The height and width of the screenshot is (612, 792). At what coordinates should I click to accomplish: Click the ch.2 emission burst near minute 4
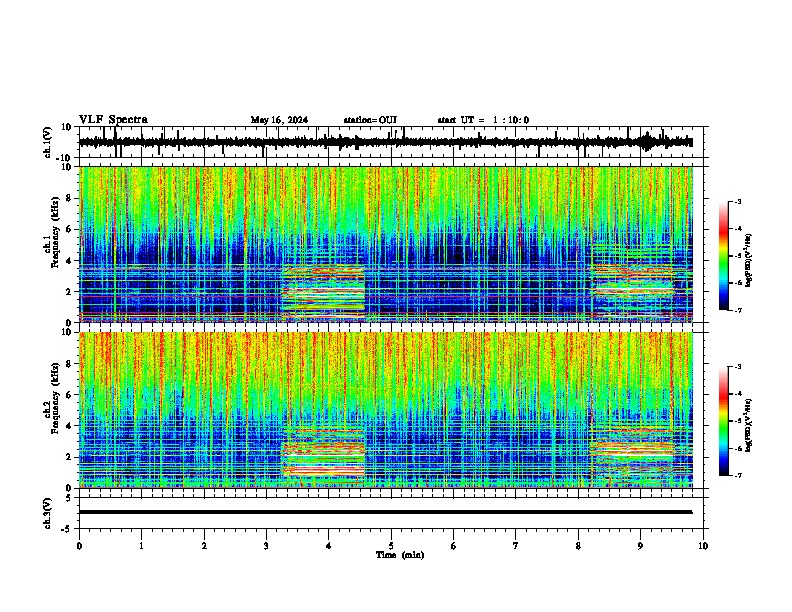(323, 453)
